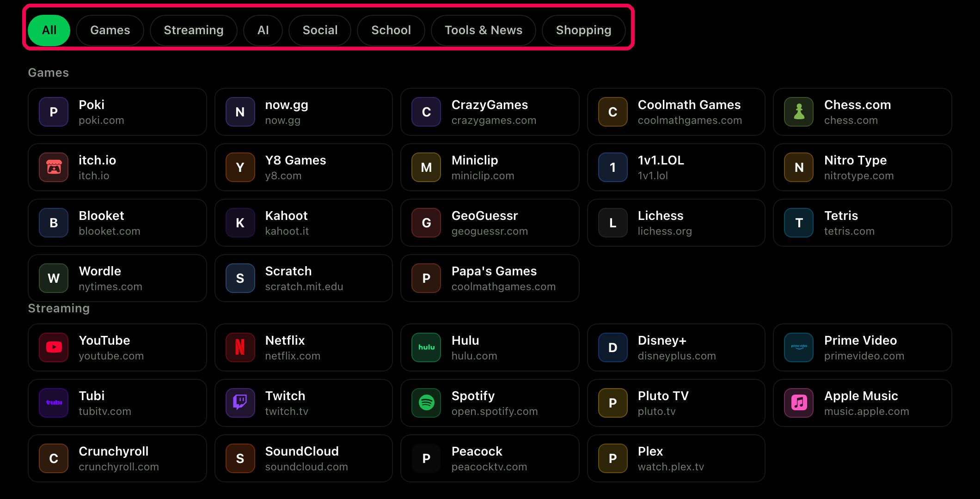Click the YouTube play icon
The image size is (980, 499).
54,347
